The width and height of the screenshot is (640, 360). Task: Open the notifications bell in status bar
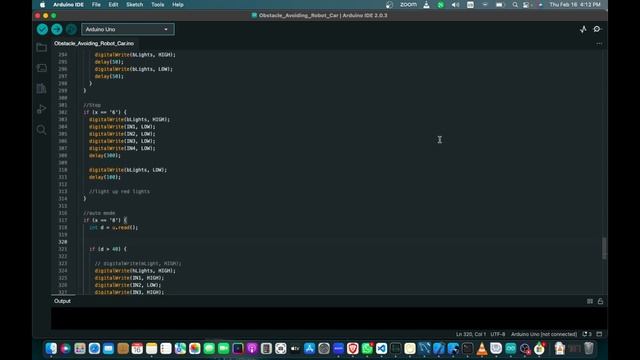[x=587, y=334]
